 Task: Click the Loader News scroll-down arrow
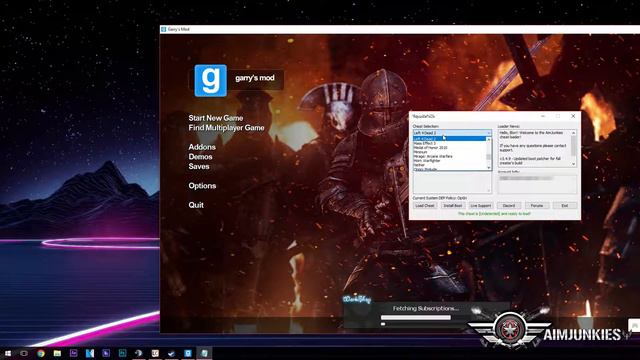click(573, 164)
